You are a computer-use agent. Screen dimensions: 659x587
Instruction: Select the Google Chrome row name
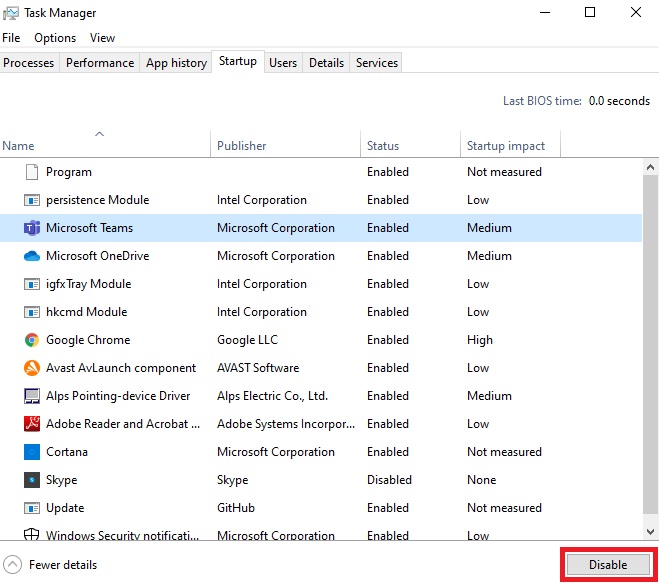pyautogui.click(x=88, y=340)
